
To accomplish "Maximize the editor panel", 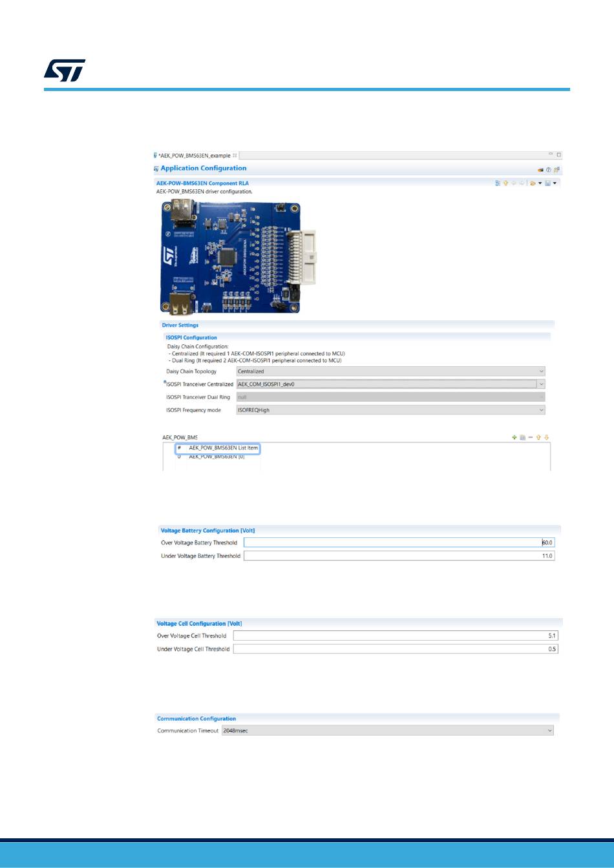I will (x=559, y=155).
